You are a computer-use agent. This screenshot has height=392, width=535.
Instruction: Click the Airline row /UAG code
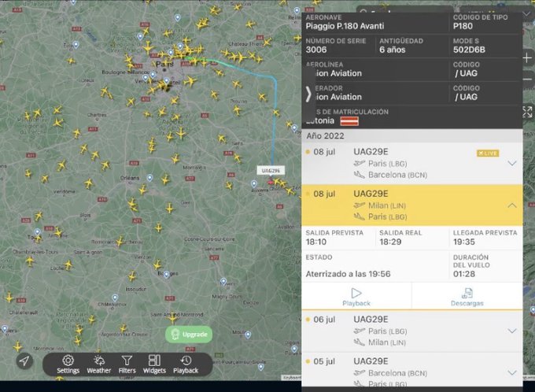[x=466, y=73]
